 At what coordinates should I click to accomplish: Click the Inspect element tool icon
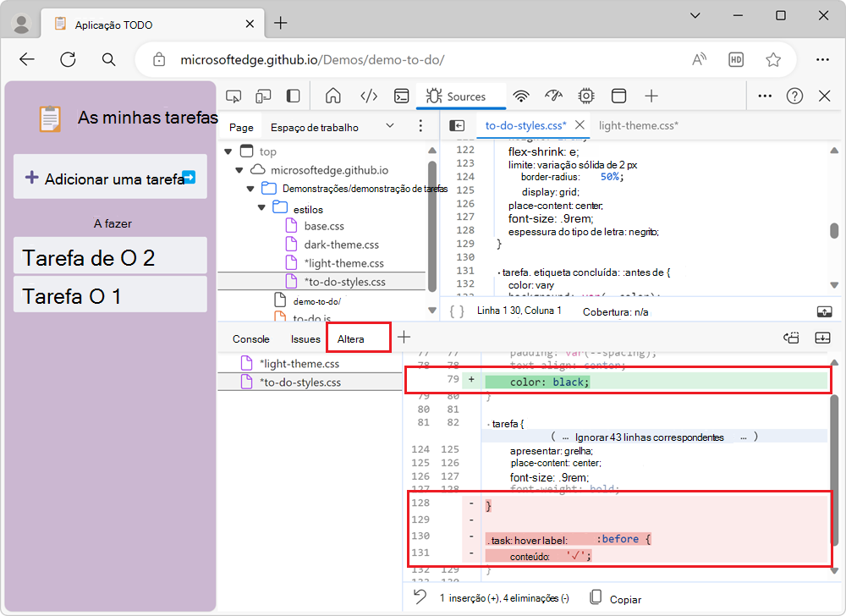click(234, 96)
